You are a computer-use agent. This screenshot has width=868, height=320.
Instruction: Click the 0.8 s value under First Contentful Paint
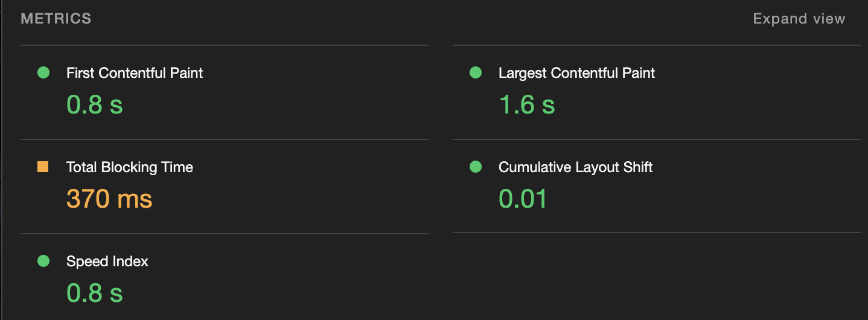pos(95,105)
